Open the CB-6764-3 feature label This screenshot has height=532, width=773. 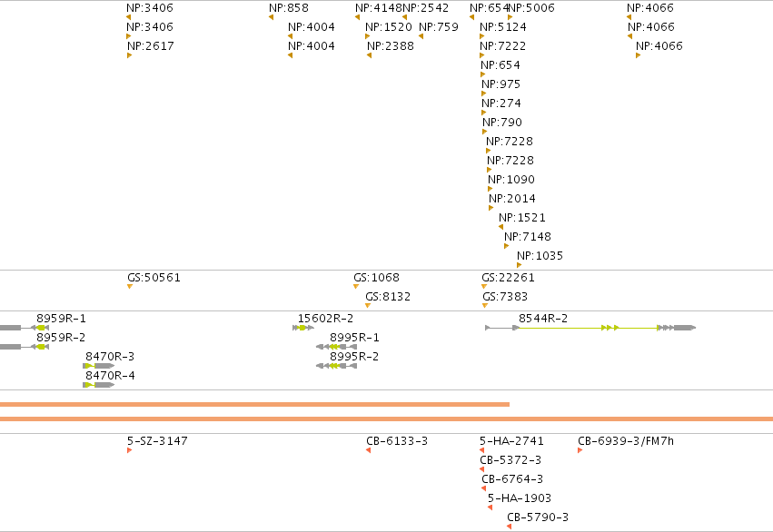pos(512,478)
